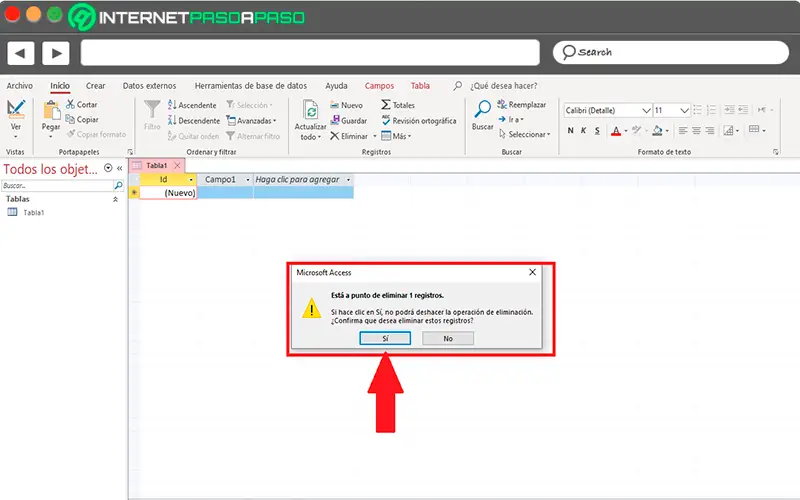The width and height of the screenshot is (800, 500).
Task: Toggle underline S formatting
Action: pyautogui.click(x=597, y=131)
